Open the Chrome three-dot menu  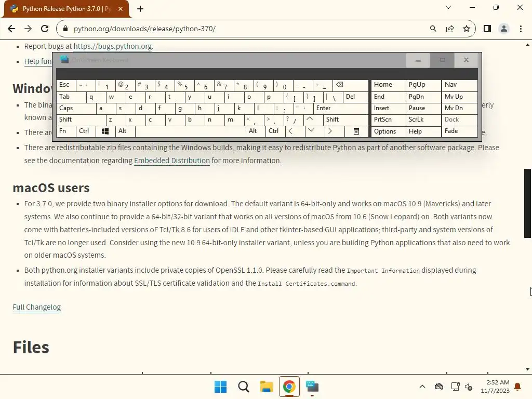[521, 29]
